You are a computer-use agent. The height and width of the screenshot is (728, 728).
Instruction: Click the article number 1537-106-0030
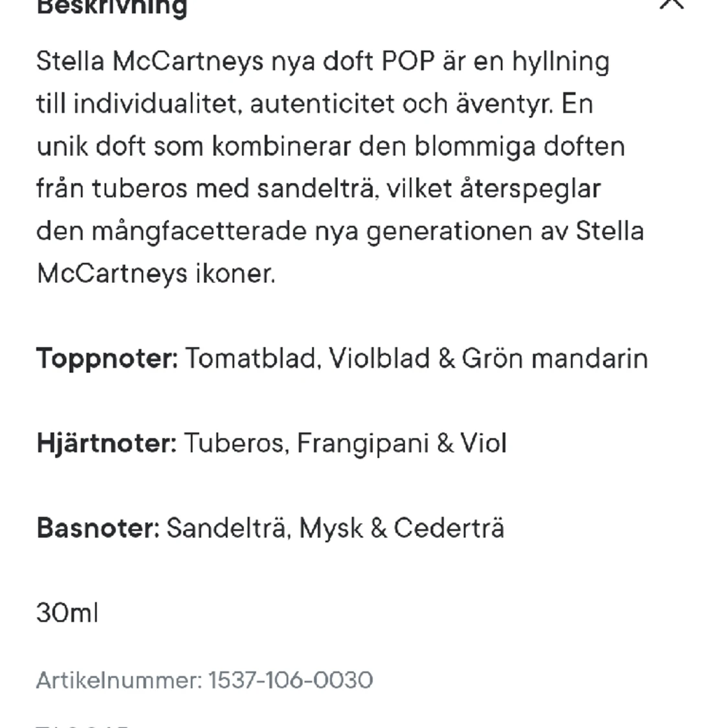tap(291, 680)
